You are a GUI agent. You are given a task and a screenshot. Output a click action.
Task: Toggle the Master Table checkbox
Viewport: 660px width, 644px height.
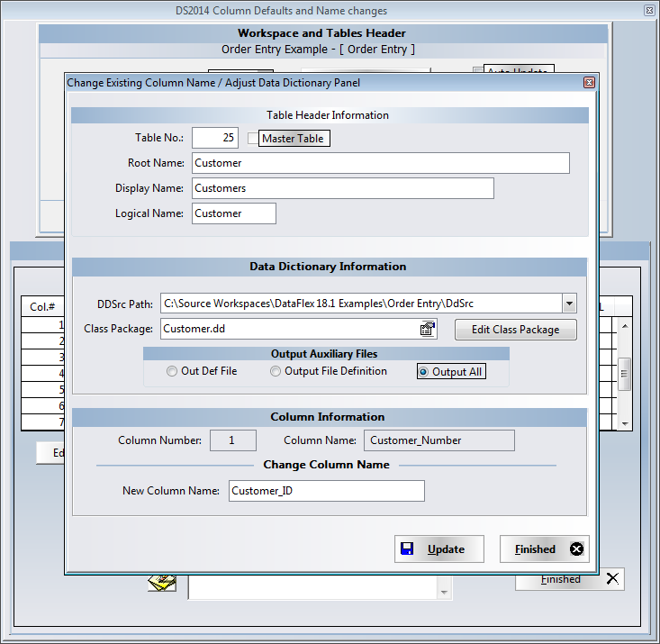(x=253, y=139)
